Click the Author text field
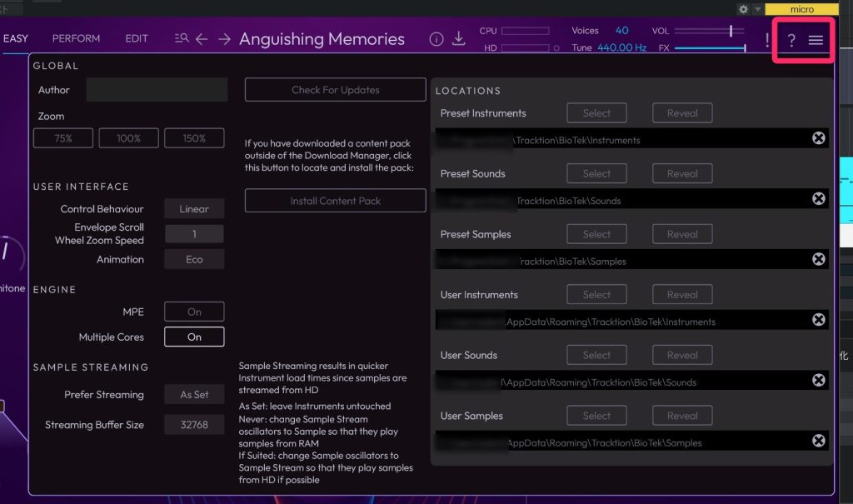 coord(157,90)
